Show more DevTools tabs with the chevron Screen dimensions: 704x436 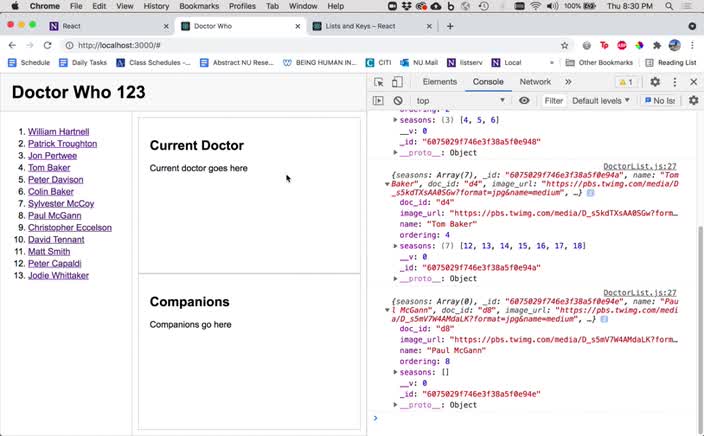(x=568, y=82)
